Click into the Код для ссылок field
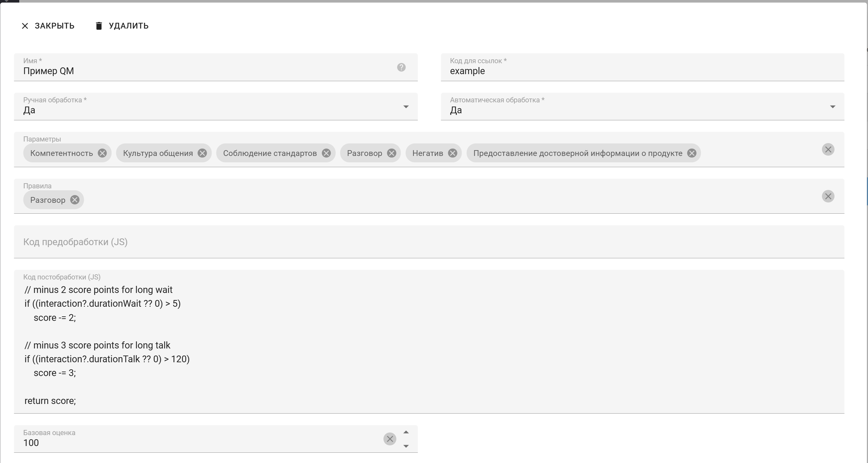Viewport: 868px width, 463px height. pyautogui.click(x=640, y=71)
